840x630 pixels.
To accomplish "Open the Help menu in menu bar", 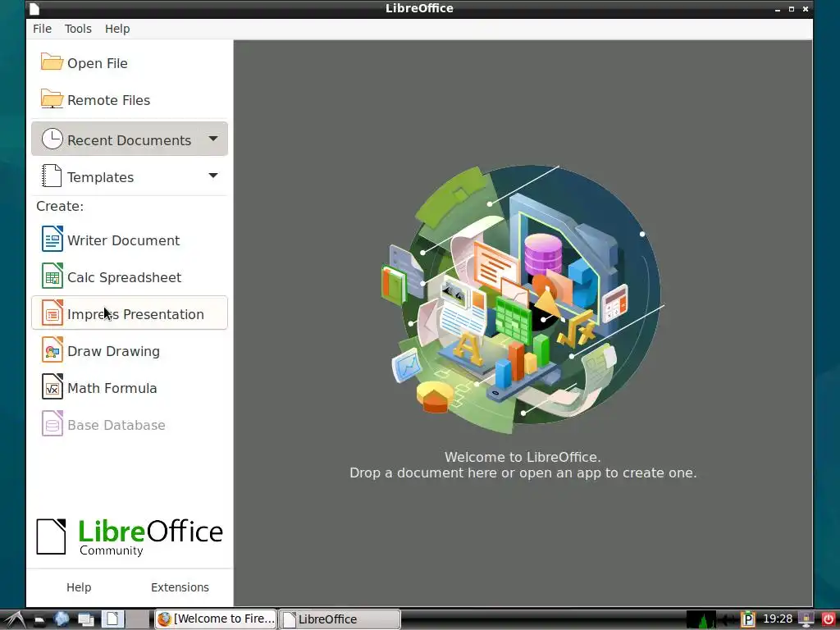I will [x=117, y=29].
